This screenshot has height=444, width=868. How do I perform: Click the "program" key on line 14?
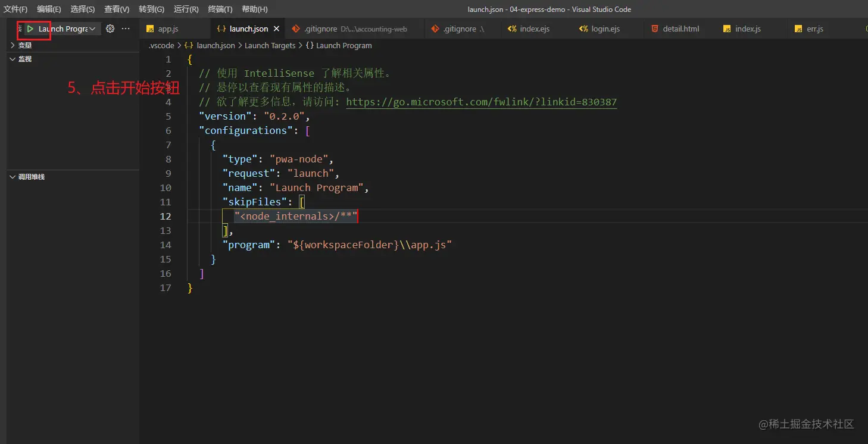point(249,245)
